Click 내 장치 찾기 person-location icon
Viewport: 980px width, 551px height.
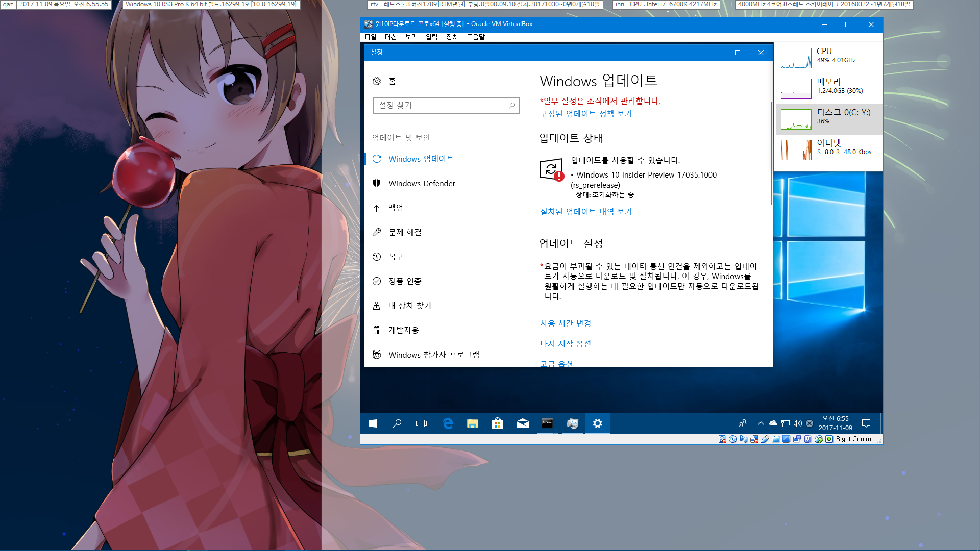pos(377,306)
